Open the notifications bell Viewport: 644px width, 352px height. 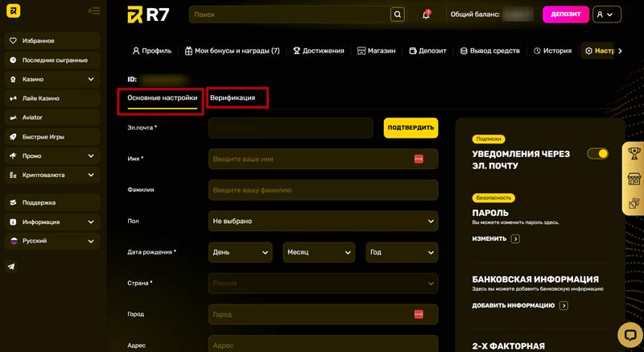426,14
